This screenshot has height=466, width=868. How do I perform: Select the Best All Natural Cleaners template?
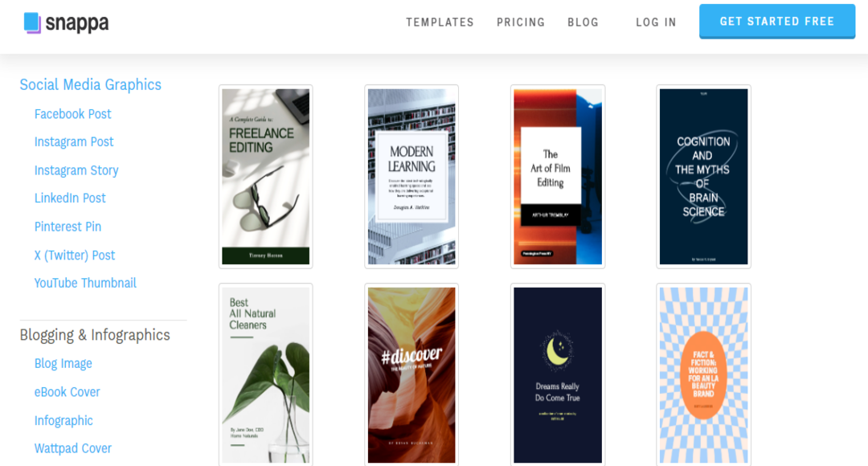(x=266, y=374)
